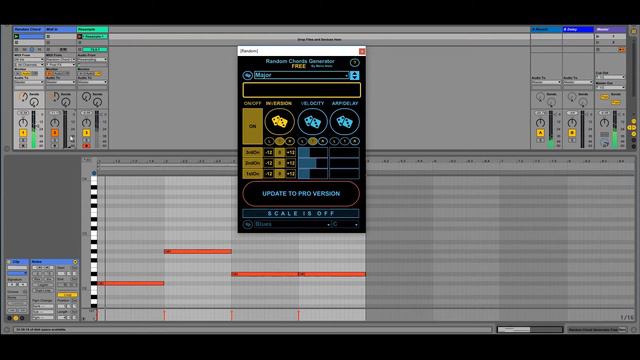Toggle track 1 yellow activator button
This screenshot has width=640, height=360.
[23, 133]
